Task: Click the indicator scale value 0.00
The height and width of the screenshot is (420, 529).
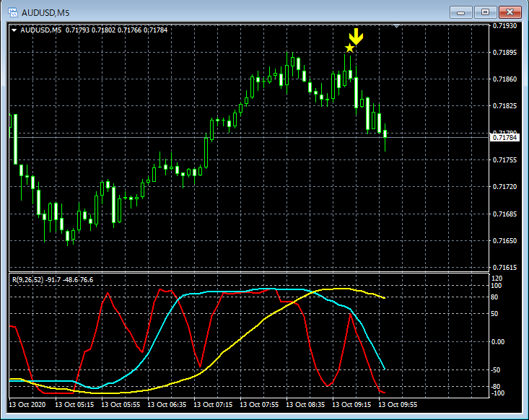Action: coord(498,342)
